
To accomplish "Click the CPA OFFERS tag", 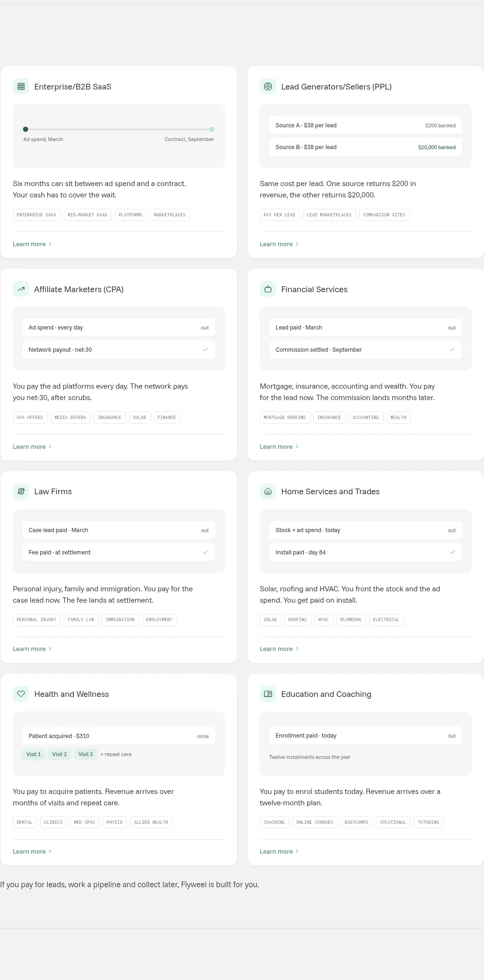I will click(x=30, y=418).
